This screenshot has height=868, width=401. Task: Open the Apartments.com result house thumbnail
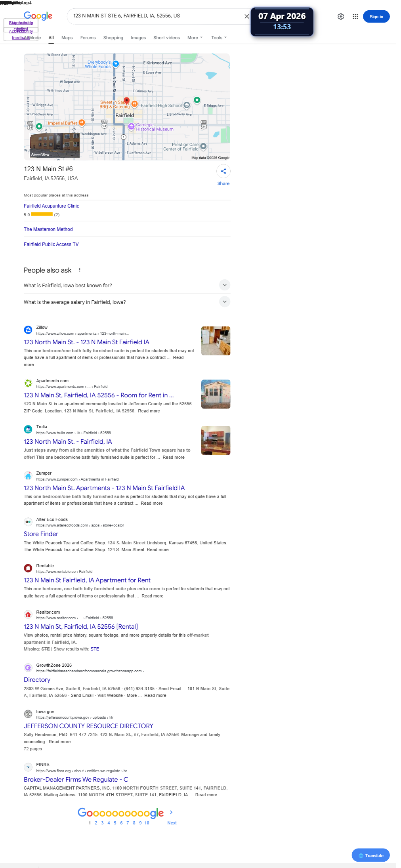pyautogui.click(x=216, y=394)
